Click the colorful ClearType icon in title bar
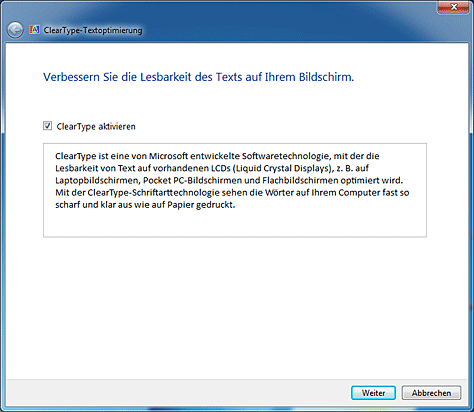The image size is (474, 412). tap(35, 30)
